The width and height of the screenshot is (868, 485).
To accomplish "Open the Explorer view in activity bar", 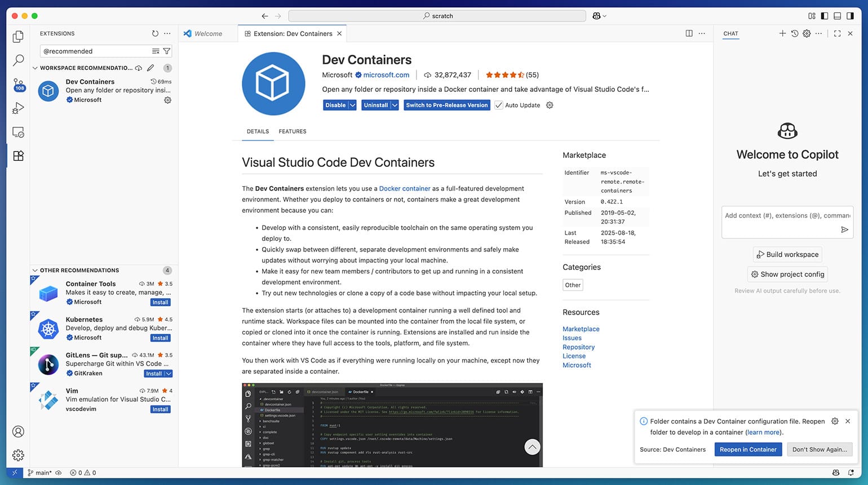I will coord(18,37).
